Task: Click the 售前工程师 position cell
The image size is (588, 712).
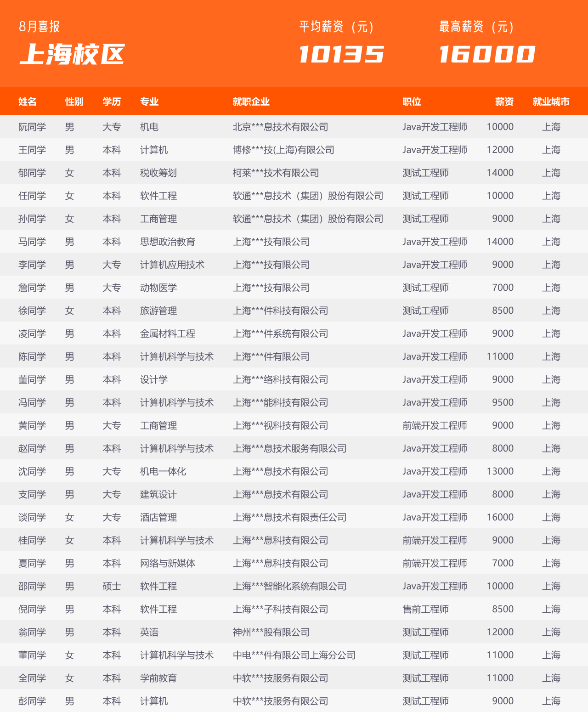Action: point(425,609)
